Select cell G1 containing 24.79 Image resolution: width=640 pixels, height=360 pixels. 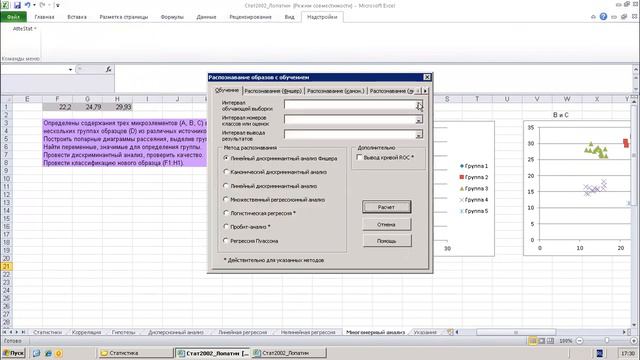[x=87, y=107]
